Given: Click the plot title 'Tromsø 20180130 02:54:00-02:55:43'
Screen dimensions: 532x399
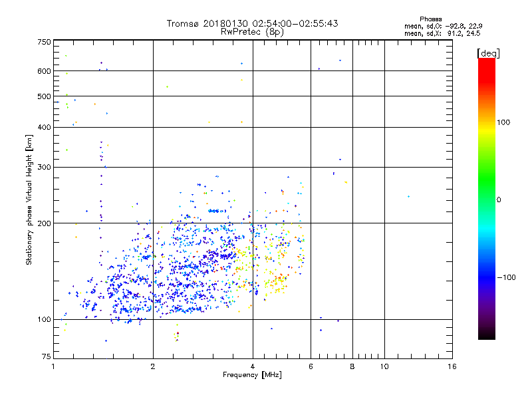Looking at the screenshot, I should point(252,23).
